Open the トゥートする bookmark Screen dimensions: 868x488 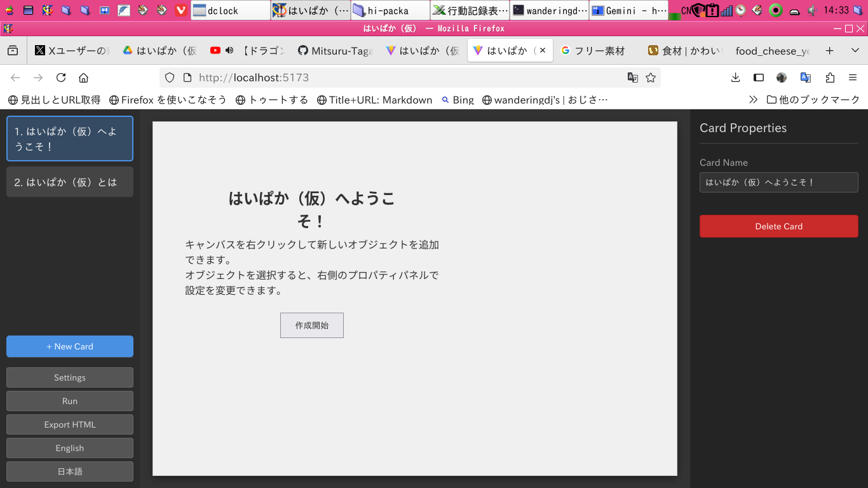(271, 100)
